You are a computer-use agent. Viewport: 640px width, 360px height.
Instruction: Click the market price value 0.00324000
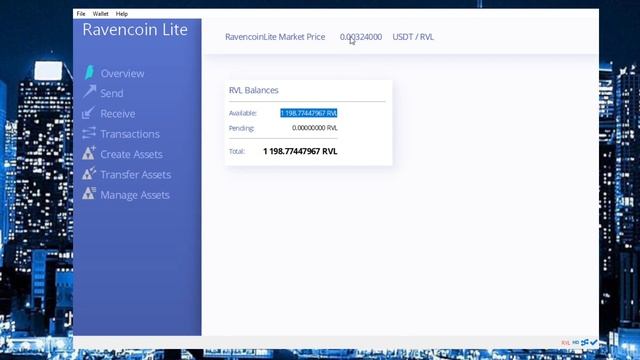(361, 37)
